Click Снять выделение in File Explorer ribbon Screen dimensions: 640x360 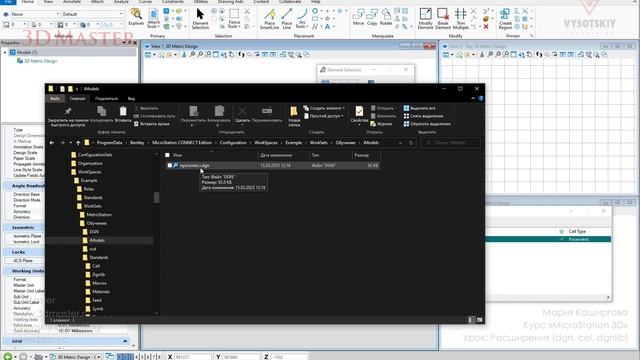click(423, 116)
